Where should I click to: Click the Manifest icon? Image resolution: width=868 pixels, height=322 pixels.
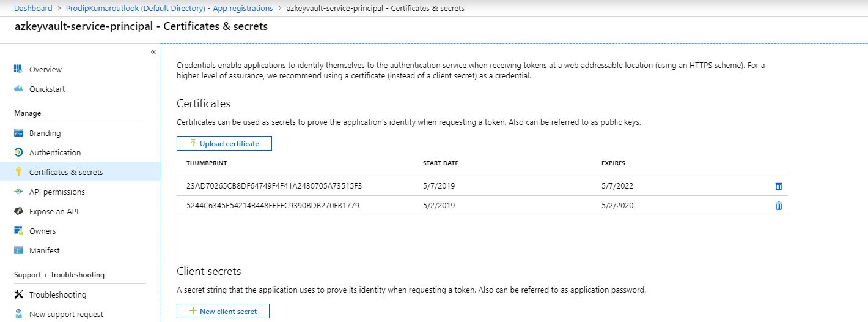click(18, 250)
